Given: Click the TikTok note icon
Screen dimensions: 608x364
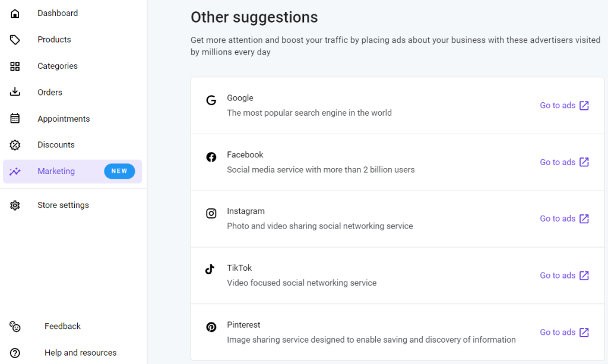Looking at the screenshot, I should [x=211, y=270].
